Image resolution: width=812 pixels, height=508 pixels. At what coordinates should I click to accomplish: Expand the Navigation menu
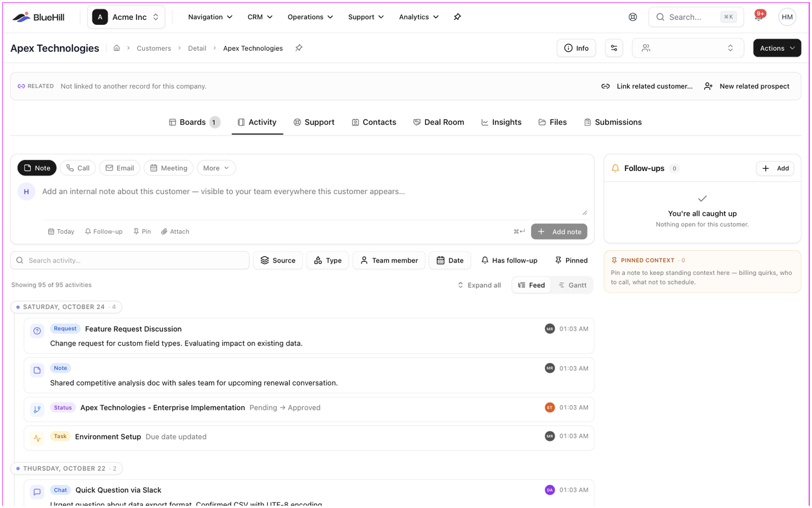(x=210, y=17)
